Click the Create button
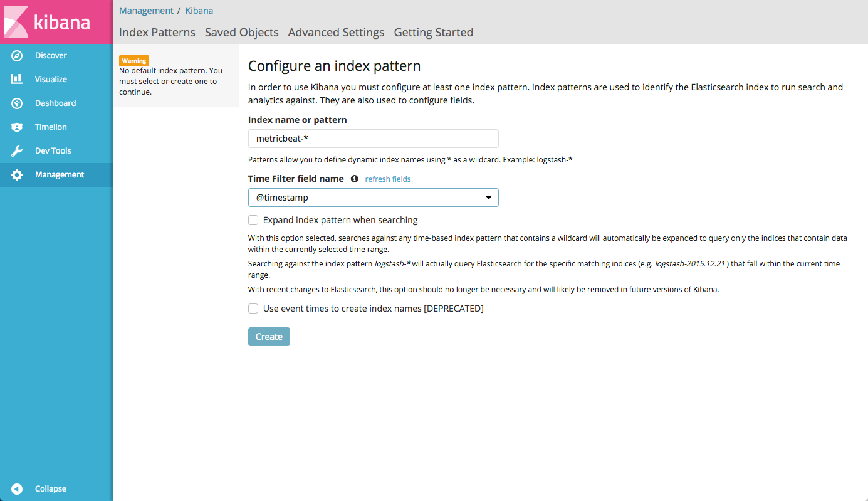The width and height of the screenshot is (868, 501). (x=269, y=337)
